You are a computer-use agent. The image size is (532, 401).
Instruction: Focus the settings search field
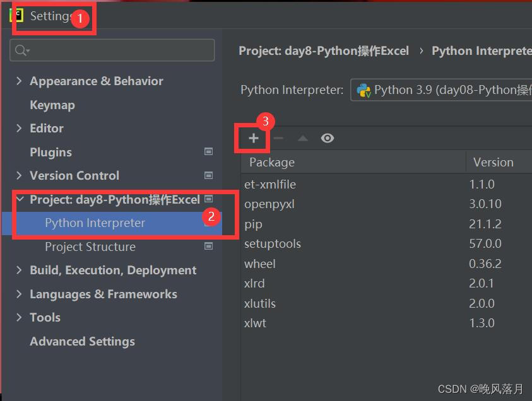click(x=112, y=50)
